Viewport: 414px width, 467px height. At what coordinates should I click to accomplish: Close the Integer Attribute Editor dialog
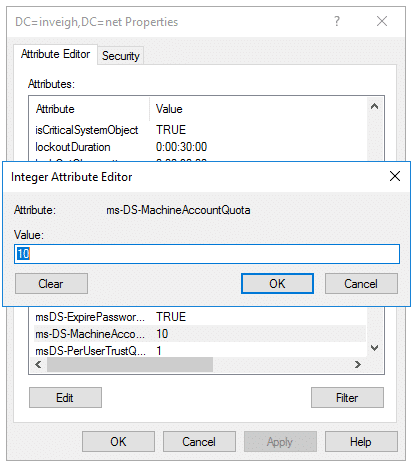point(395,176)
